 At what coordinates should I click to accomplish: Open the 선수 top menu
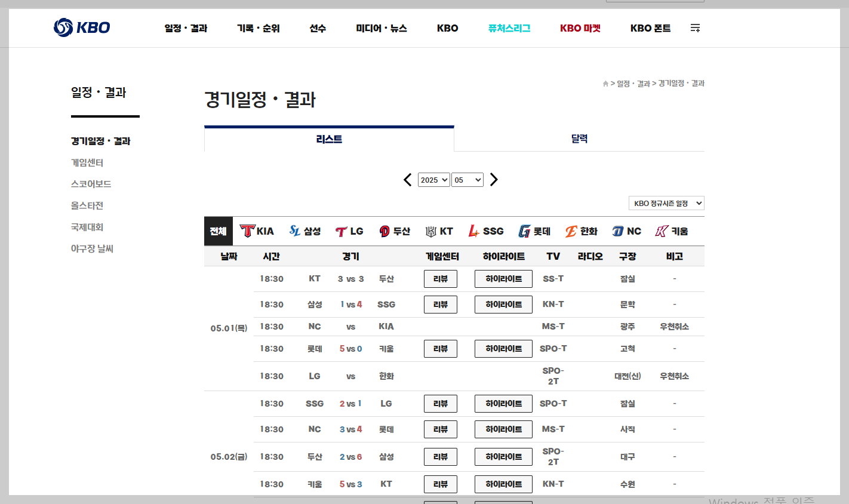[x=318, y=28]
